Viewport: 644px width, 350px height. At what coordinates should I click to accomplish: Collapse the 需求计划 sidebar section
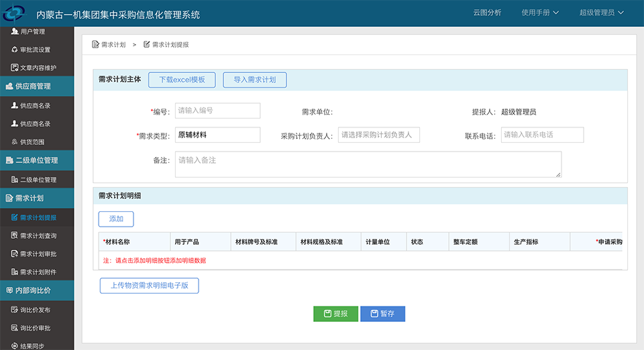pos(37,198)
